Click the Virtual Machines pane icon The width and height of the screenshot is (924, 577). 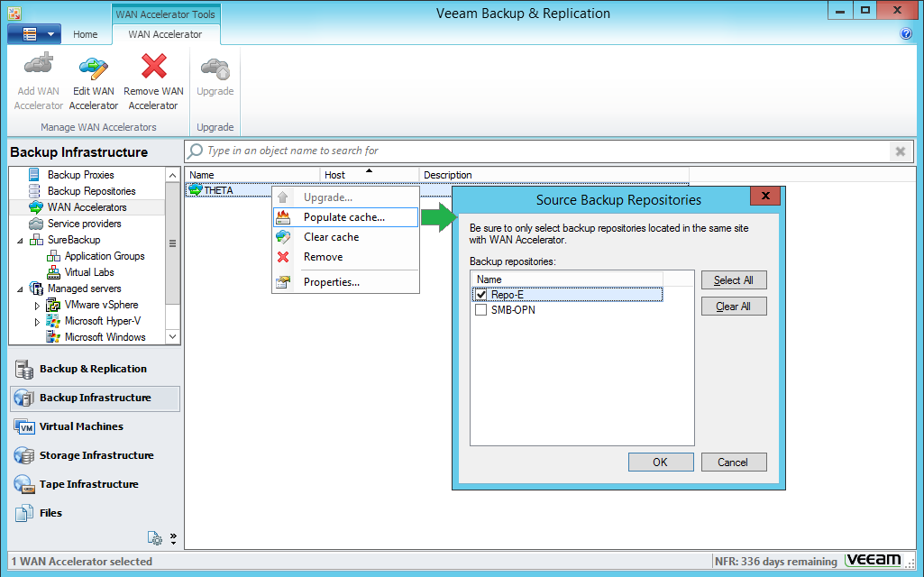pos(24,426)
